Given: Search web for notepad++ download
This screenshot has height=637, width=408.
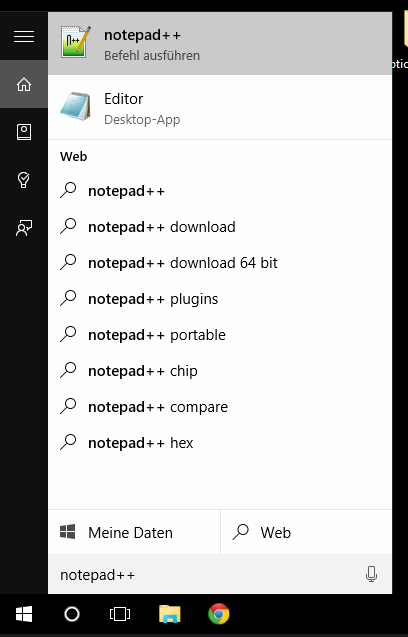Looking at the screenshot, I should click(220, 227).
